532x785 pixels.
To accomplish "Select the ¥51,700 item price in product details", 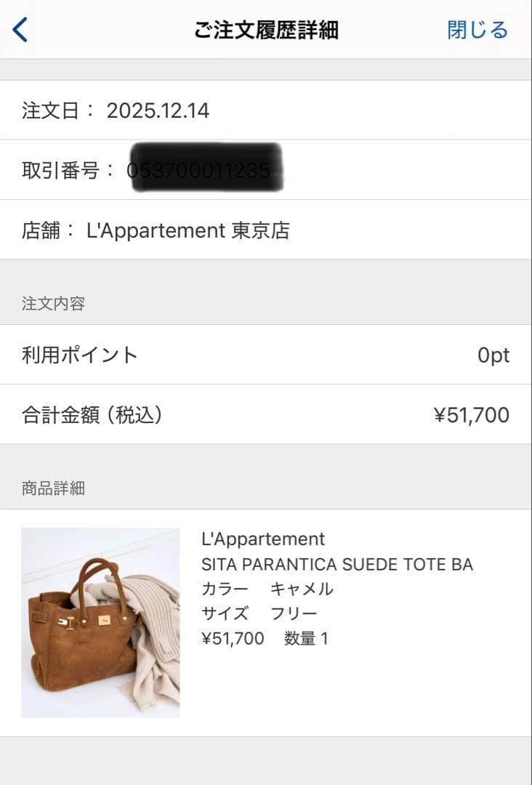I will (230, 639).
